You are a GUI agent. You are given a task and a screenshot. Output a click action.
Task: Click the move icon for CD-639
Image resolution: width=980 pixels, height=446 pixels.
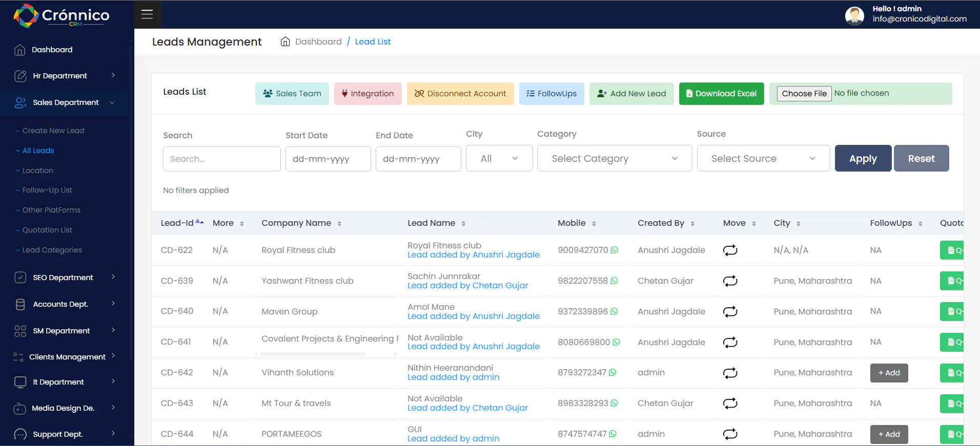coord(730,281)
